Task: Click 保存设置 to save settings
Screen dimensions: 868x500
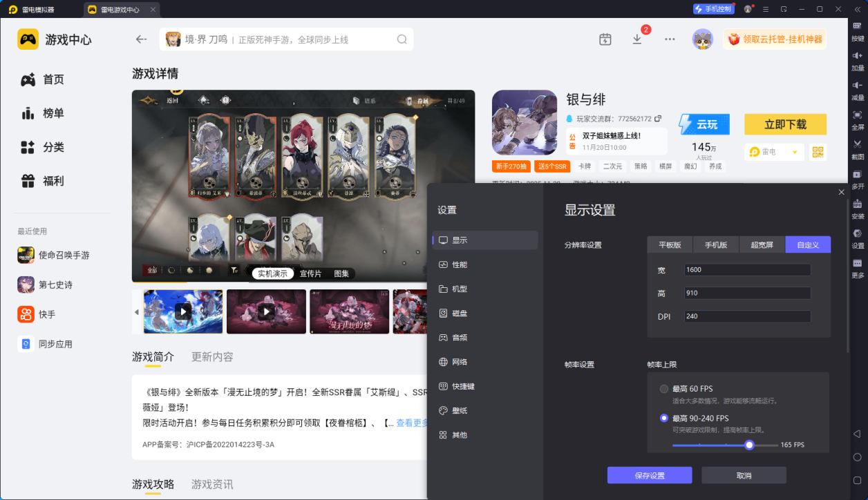Action: tap(650, 475)
